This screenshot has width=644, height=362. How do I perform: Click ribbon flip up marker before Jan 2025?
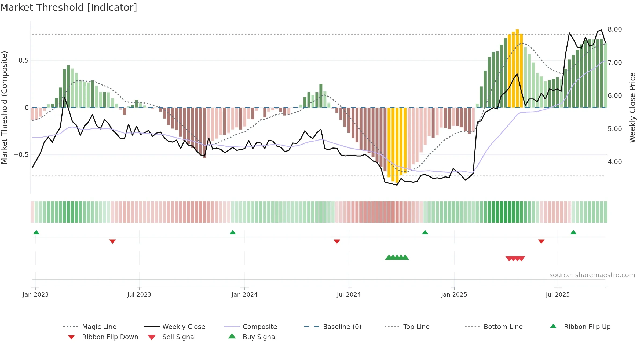[425, 232]
